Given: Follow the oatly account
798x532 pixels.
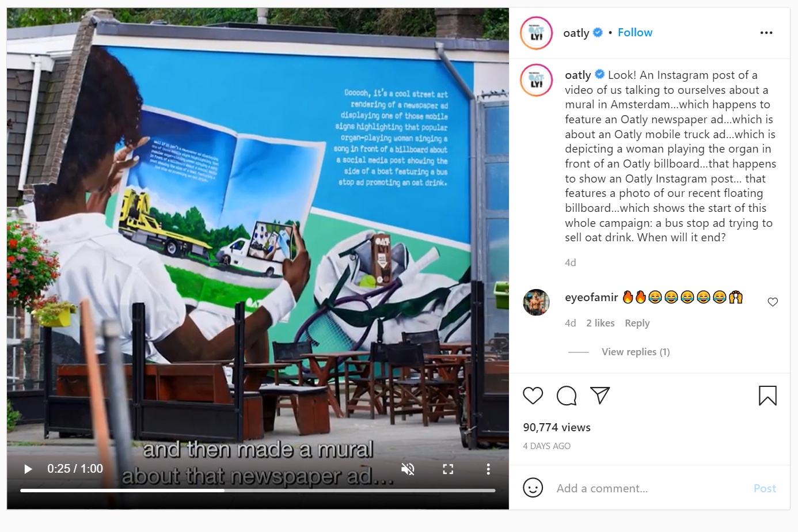Looking at the screenshot, I should click(x=635, y=32).
